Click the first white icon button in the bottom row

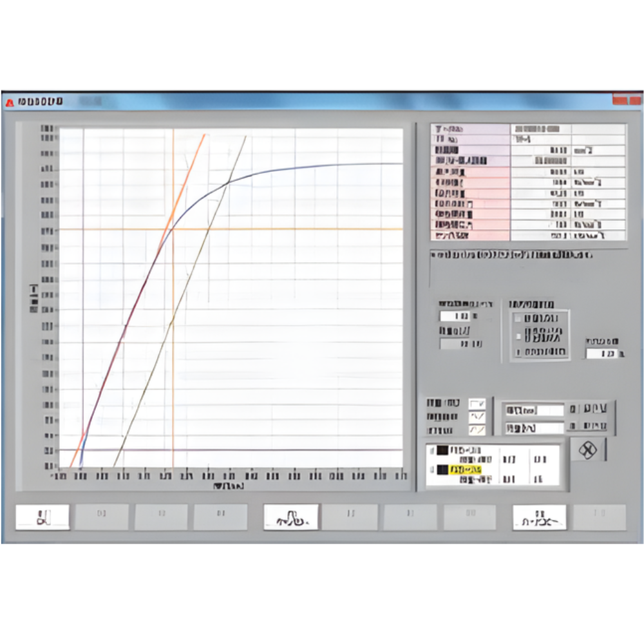pos(43,517)
